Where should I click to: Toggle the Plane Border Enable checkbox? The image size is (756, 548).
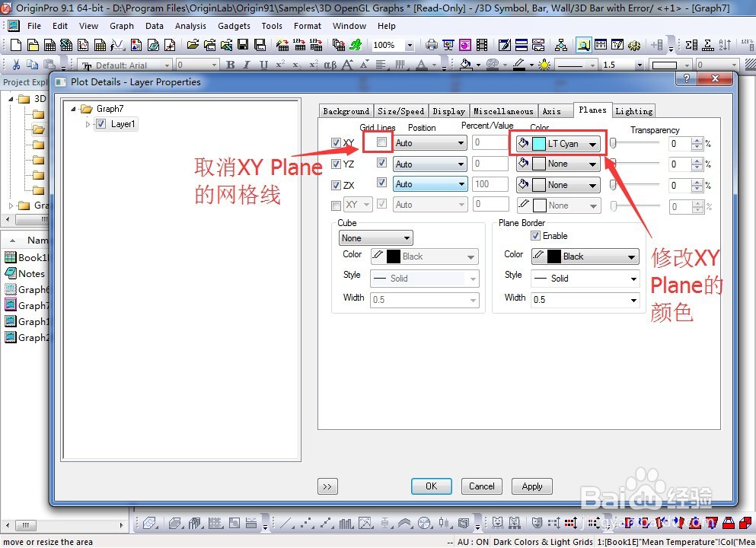(535, 236)
